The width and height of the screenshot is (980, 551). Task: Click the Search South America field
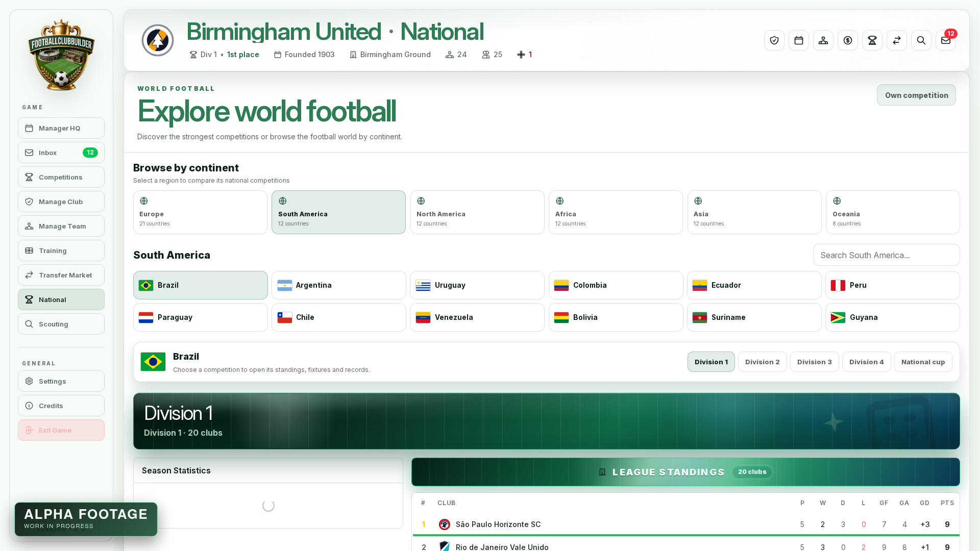pos(887,255)
